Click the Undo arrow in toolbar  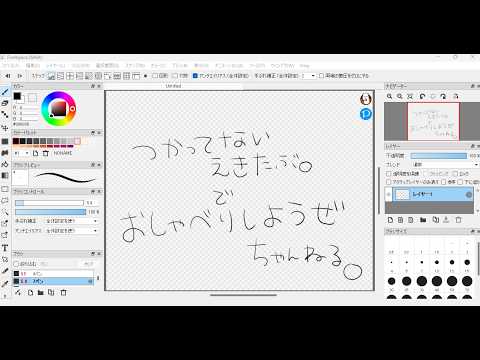(x=7, y=76)
